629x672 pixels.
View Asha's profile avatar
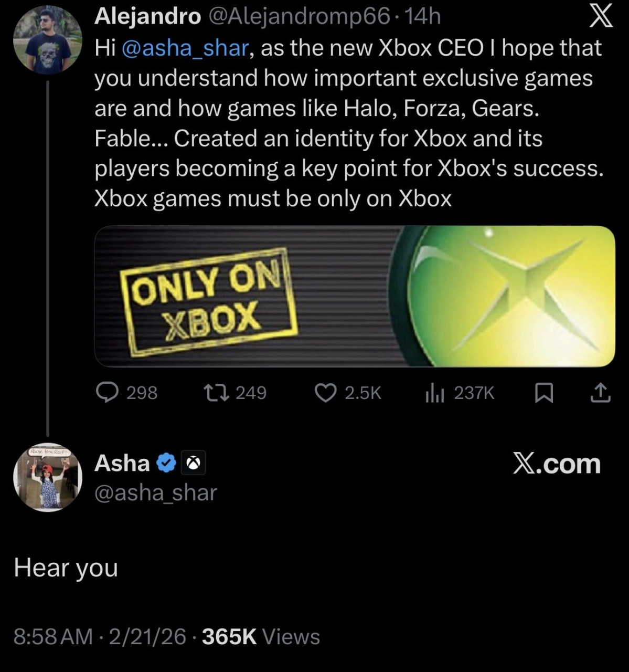click(47, 477)
